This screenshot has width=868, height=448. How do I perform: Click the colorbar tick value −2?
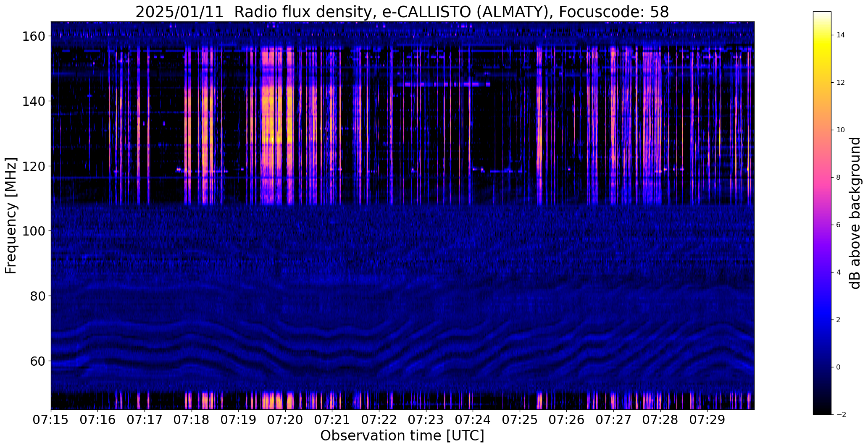[841, 415]
